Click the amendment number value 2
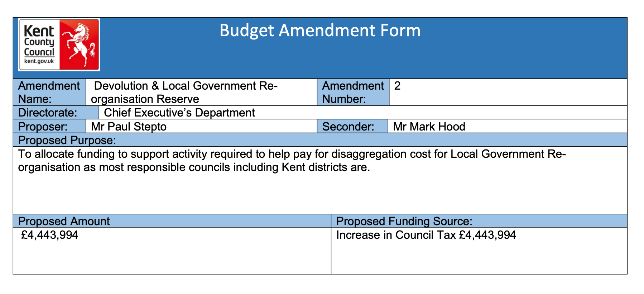Screen dimensions: 644x294 tap(397, 86)
